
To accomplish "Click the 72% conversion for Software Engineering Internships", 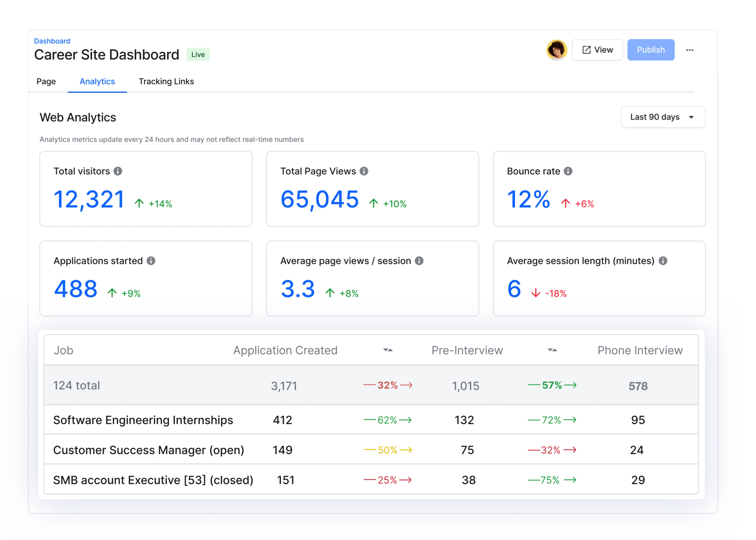I will (x=552, y=420).
